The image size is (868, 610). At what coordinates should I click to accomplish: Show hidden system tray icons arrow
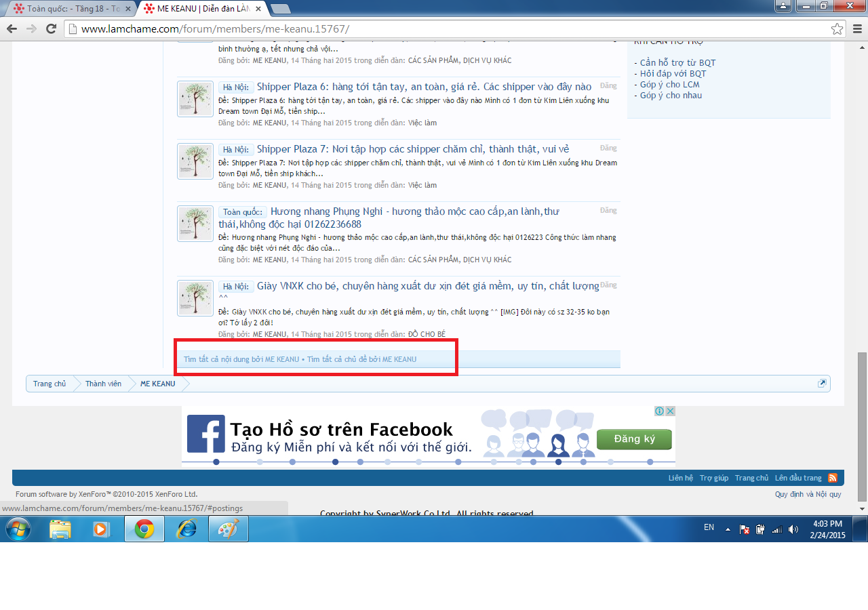(x=728, y=529)
